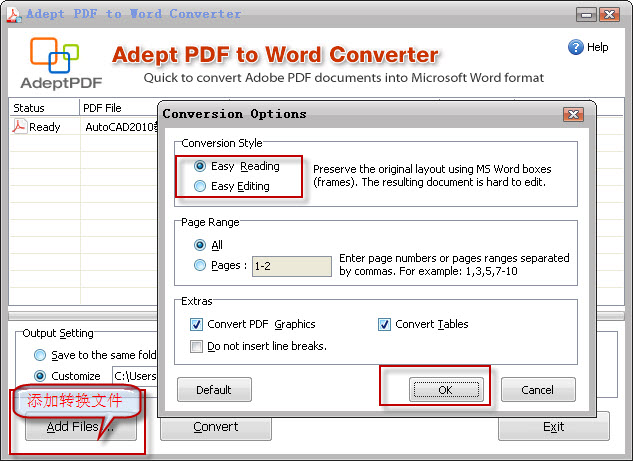The height and width of the screenshot is (461, 633).
Task: Confirm conversion options with OK
Action: (446, 390)
